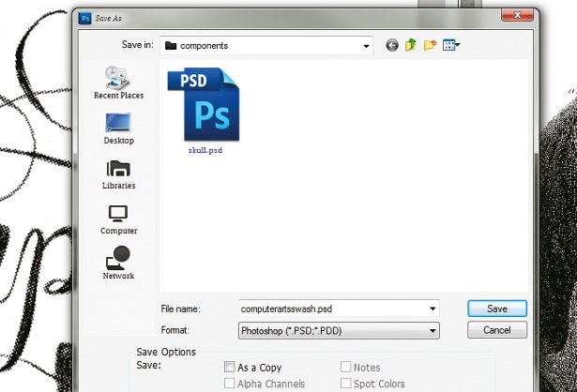Image resolution: width=577 pixels, height=392 pixels.
Task: Create a new folder
Action: point(430,45)
